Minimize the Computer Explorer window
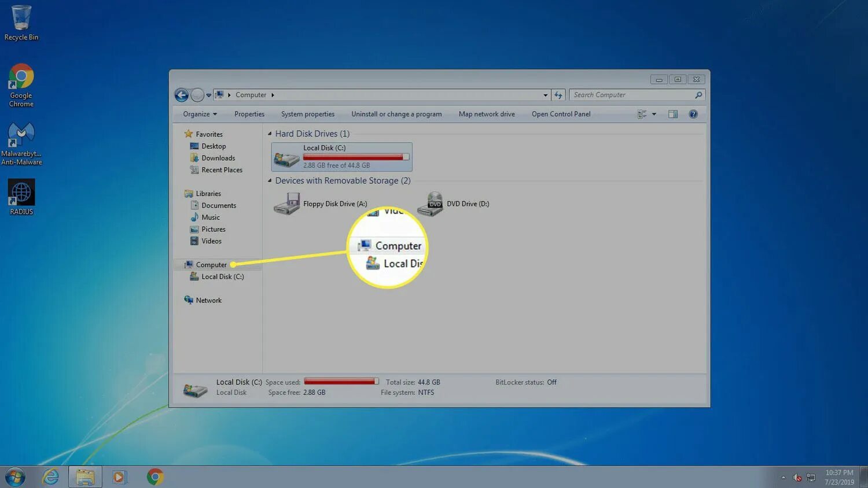 pos(659,80)
